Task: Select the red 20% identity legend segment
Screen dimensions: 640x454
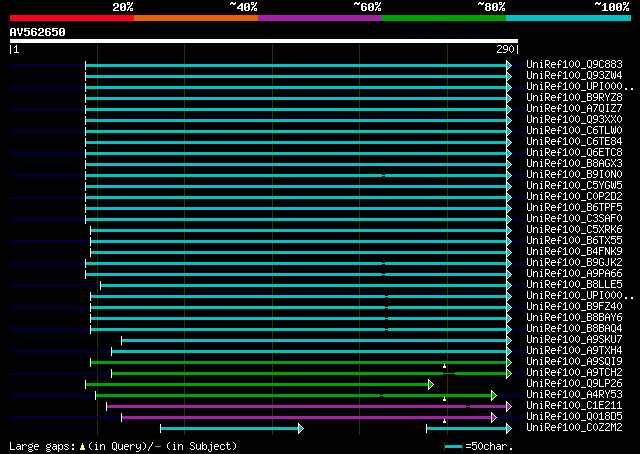Action: pos(72,18)
